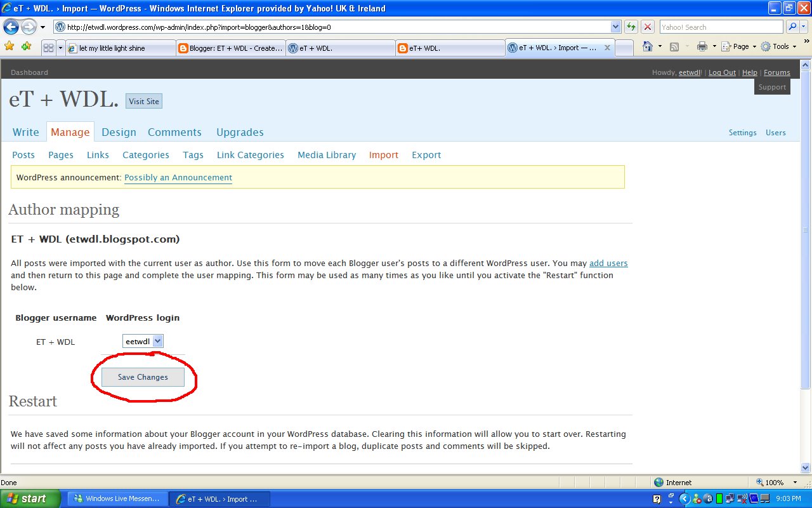
Task: Click the Print icon
Action: pyautogui.click(x=702, y=46)
